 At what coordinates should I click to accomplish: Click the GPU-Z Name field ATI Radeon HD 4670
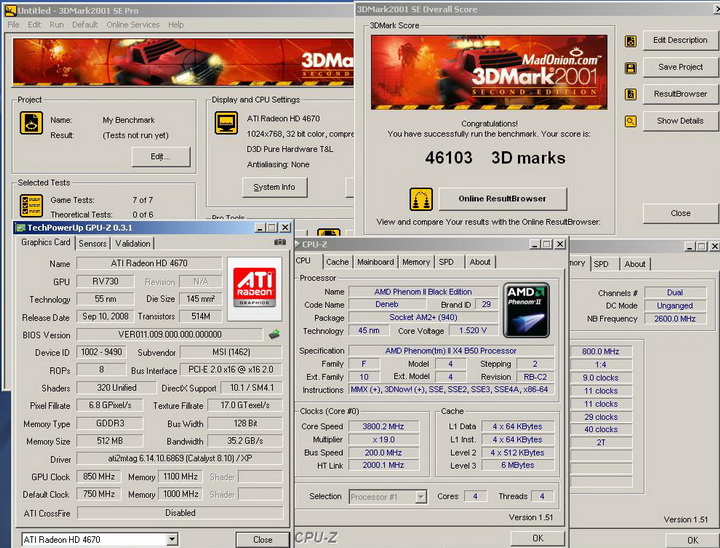coord(149,263)
